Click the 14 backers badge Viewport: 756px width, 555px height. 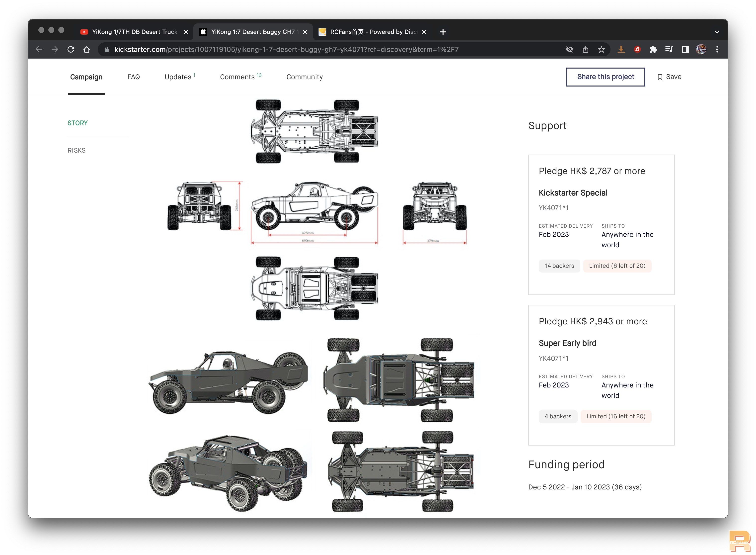pos(559,266)
